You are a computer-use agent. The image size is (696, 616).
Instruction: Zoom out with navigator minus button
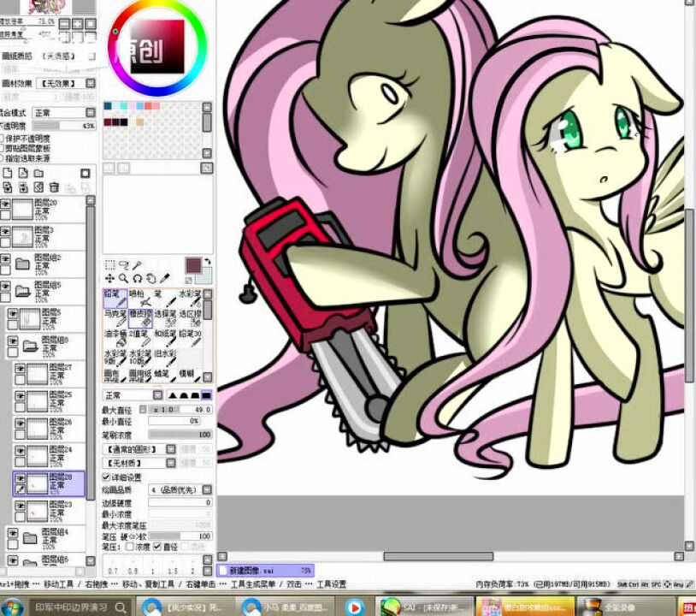tap(65, 24)
